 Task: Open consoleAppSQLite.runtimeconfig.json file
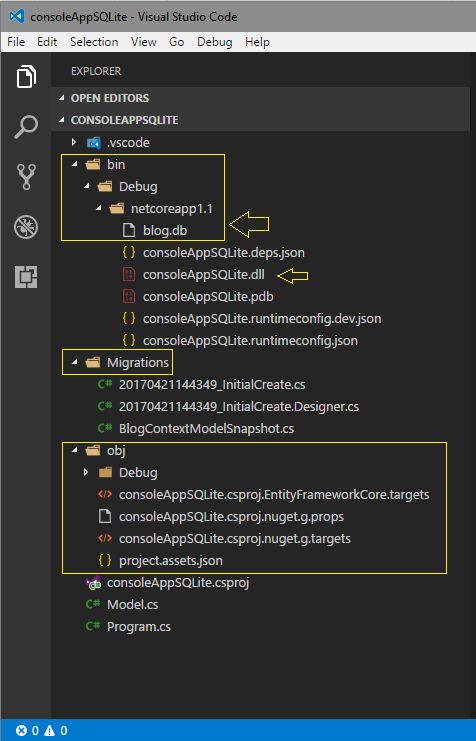point(250,340)
